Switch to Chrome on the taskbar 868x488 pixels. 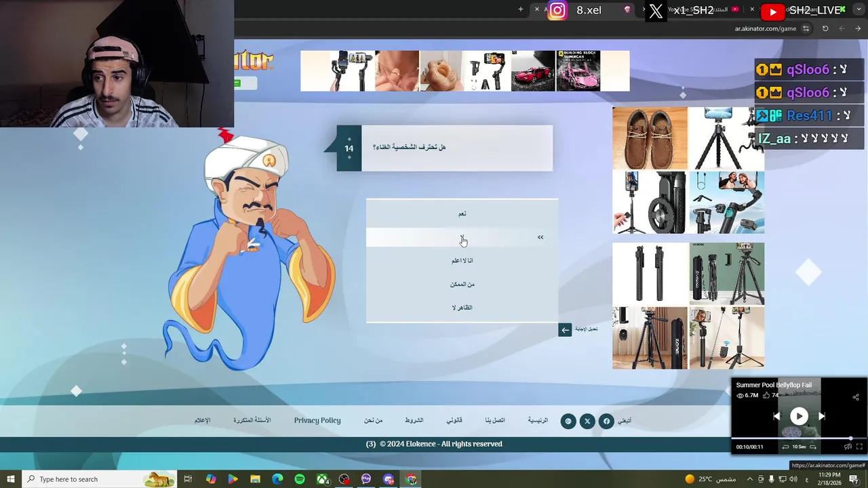[x=411, y=479]
